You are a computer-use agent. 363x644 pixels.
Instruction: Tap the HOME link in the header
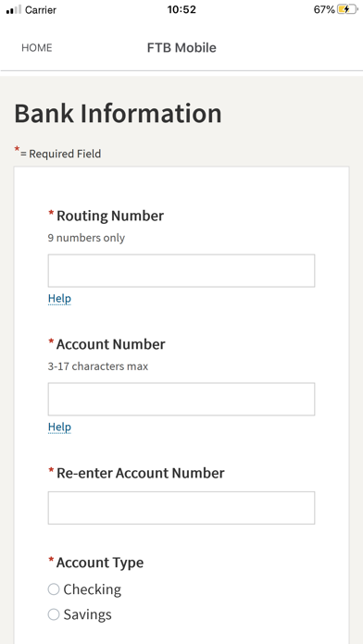[x=37, y=47]
